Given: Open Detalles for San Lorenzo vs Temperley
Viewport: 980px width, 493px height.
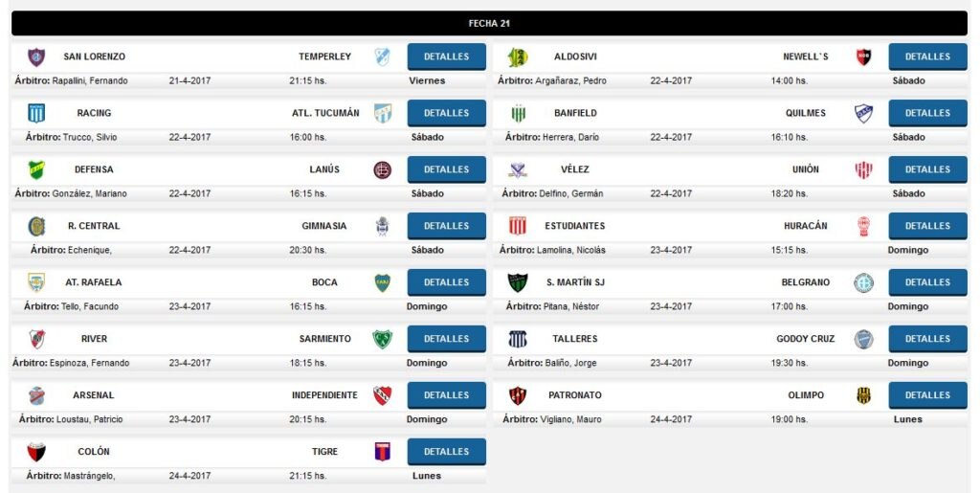Looking at the screenshot, I should click(x=446, y=56).
